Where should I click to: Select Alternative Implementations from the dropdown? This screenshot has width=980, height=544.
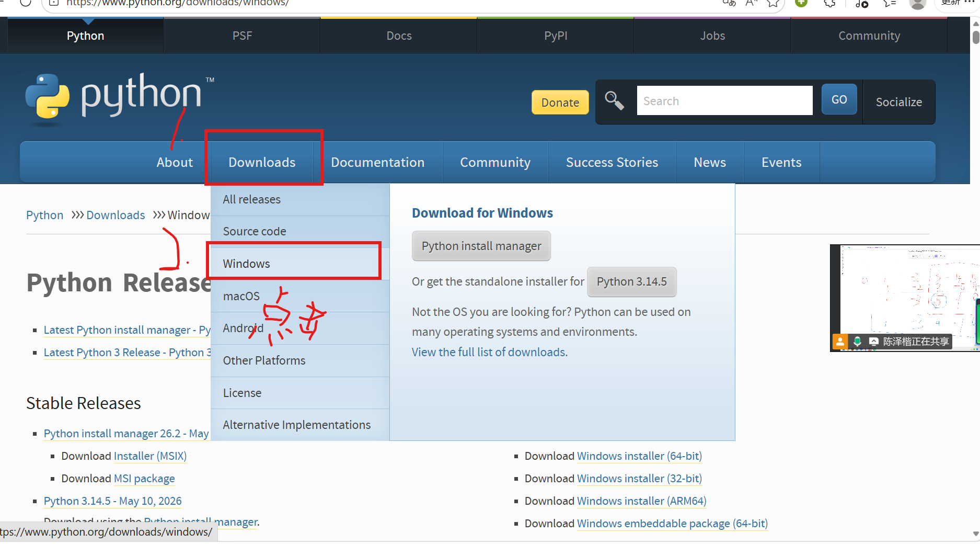coord(300,425)
